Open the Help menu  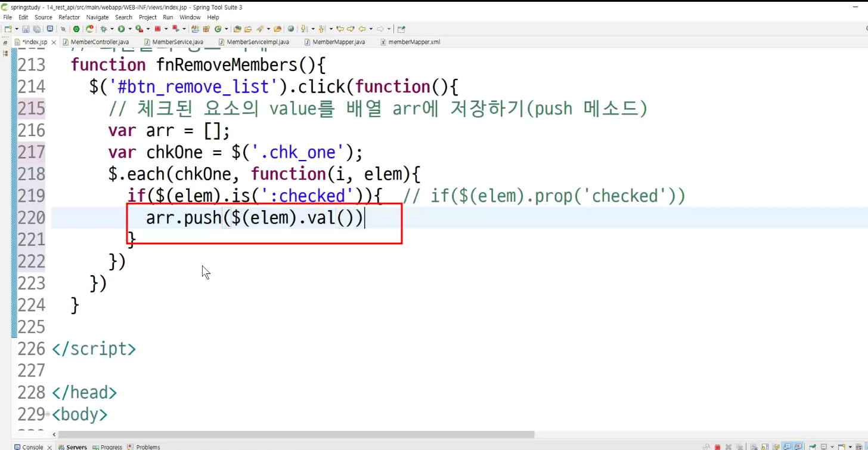point(213,17)
